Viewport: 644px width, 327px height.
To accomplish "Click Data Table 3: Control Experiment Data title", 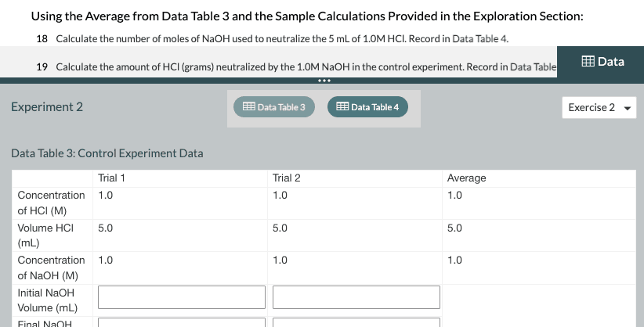I will (x=107, y=153).
